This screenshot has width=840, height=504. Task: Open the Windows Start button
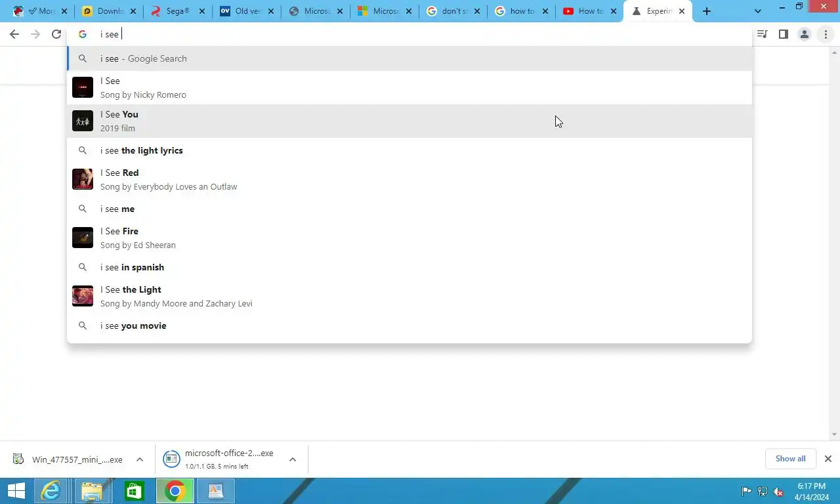point(16,491)
